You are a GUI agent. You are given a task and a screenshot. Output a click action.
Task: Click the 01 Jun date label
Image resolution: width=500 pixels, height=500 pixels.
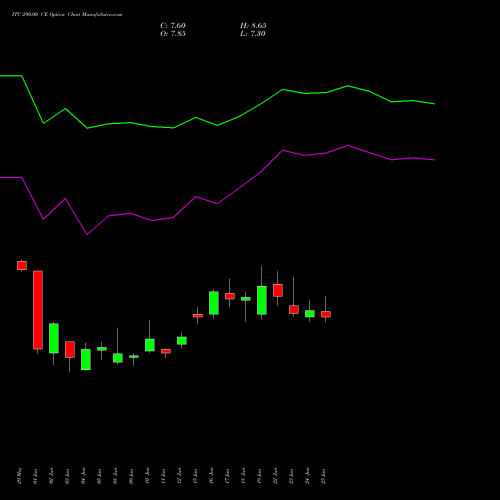tap(36, 476)
